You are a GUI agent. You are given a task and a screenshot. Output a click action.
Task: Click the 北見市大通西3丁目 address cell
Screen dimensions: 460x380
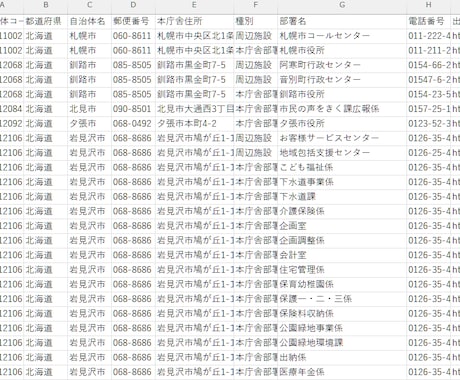(x=194, y=109)
